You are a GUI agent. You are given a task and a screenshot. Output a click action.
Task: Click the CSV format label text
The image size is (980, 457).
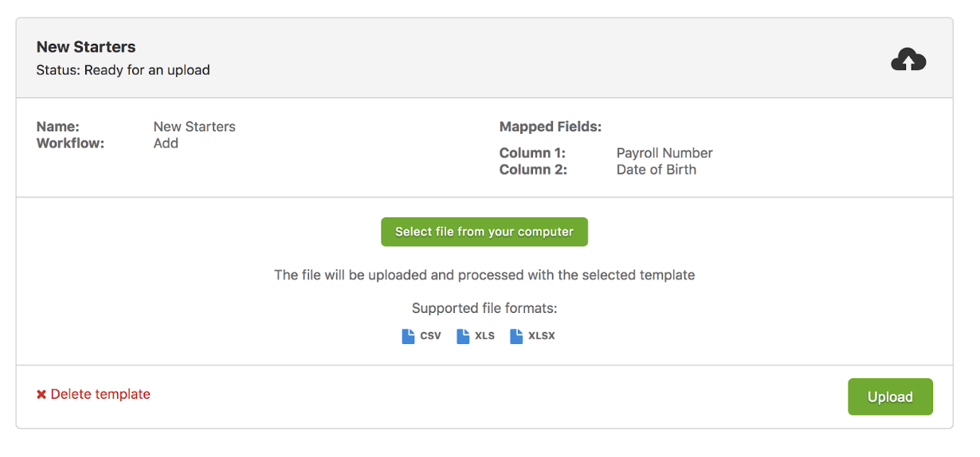[430, 336]
